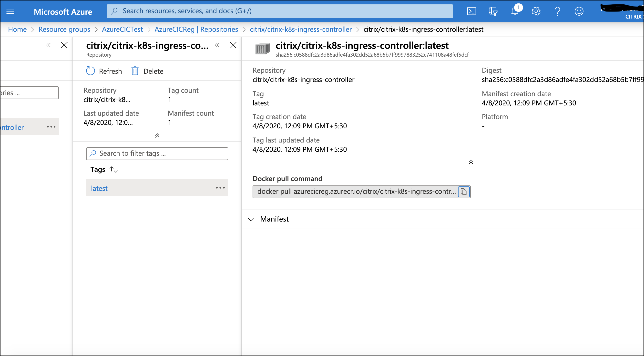Image resolution: width=644 pixels, height=356 pixels.
Task: Click citrix/citrix-k8s-ingress-controller:latest breadcrumb text
Action: pos(423,29)
